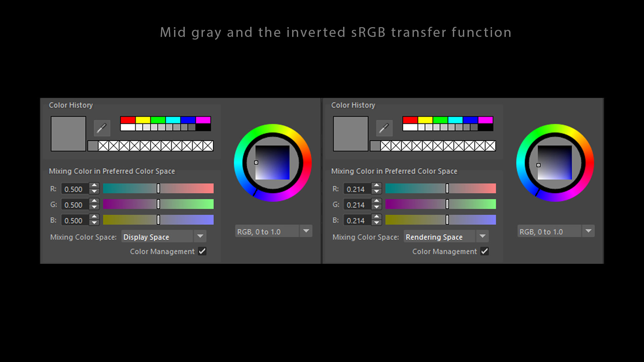
Task: Pick the eyedropper tool in right panel
Action: coord(384,128)
